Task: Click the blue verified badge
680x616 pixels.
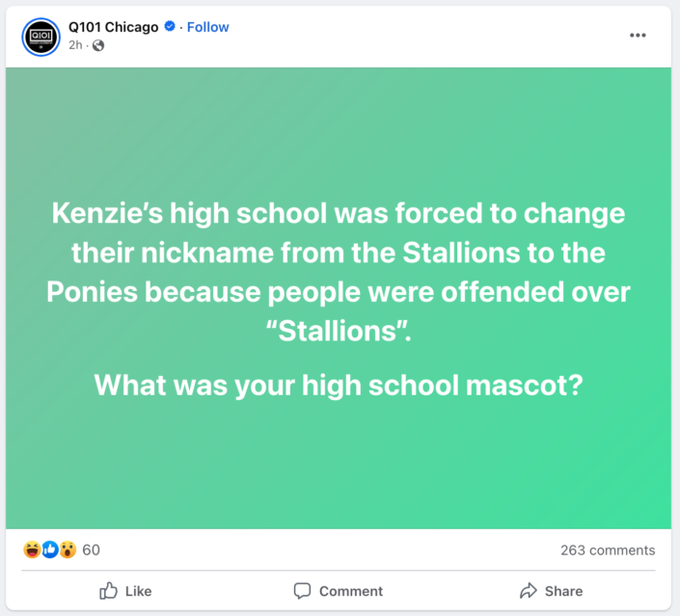Action: (x=170, y=27)
